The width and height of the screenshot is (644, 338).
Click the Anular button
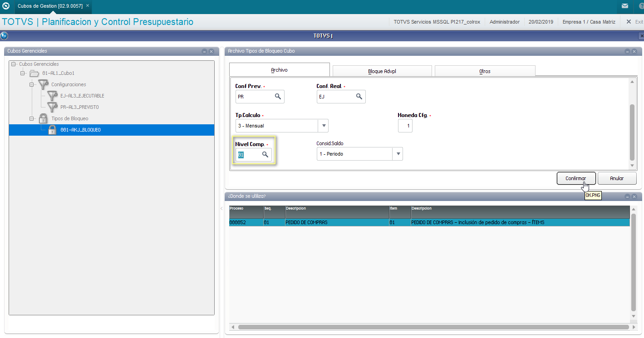[617, 178]
